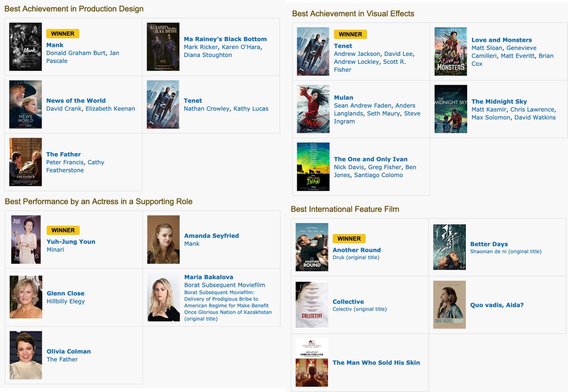Viewport: 568px width, 392px height.
Task: Open Diana Stoughton's name link
Action: tap(208, 55)
